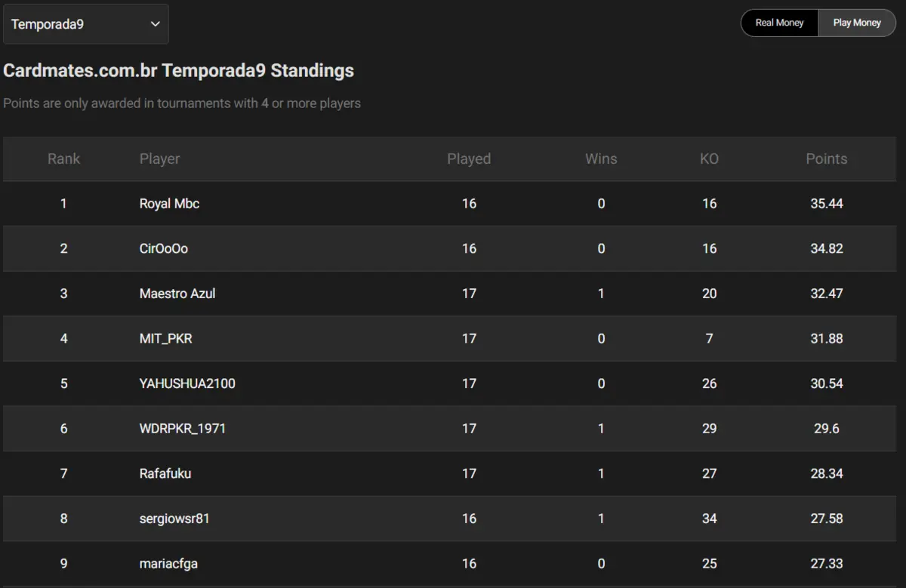Sort by Rank column header
The image size is (906, 588).
click(63, 159)
